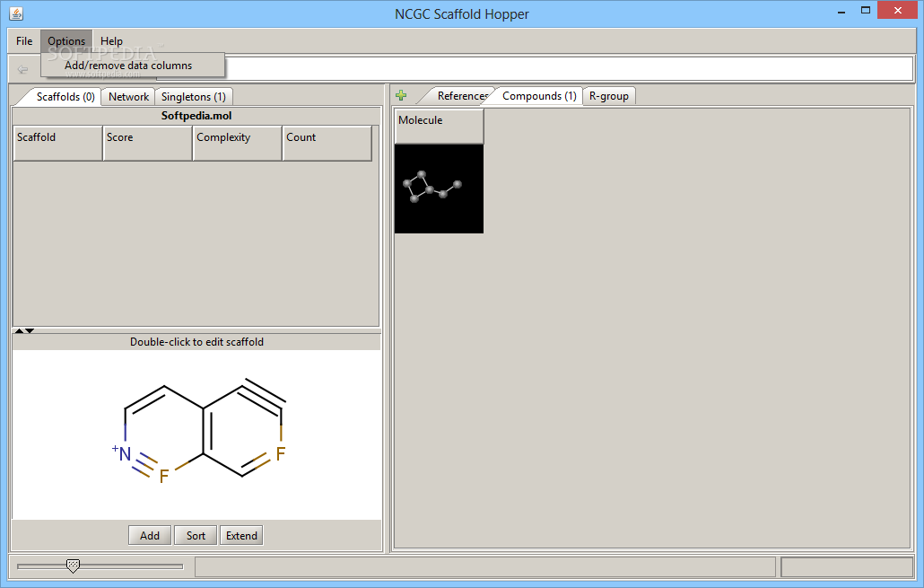Click the Softpedia.mol table title

tap(196, 116)
